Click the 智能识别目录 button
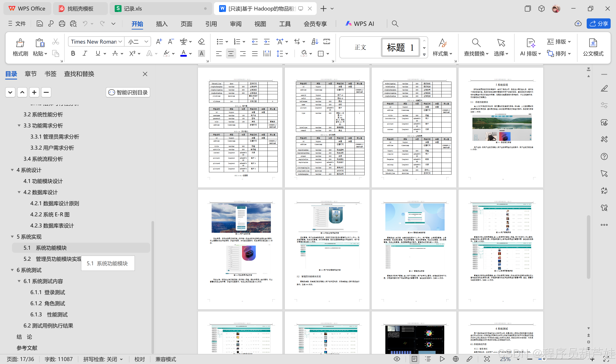Image resolution: width=616 pixels, height=364 pixels. click(128, 93)
